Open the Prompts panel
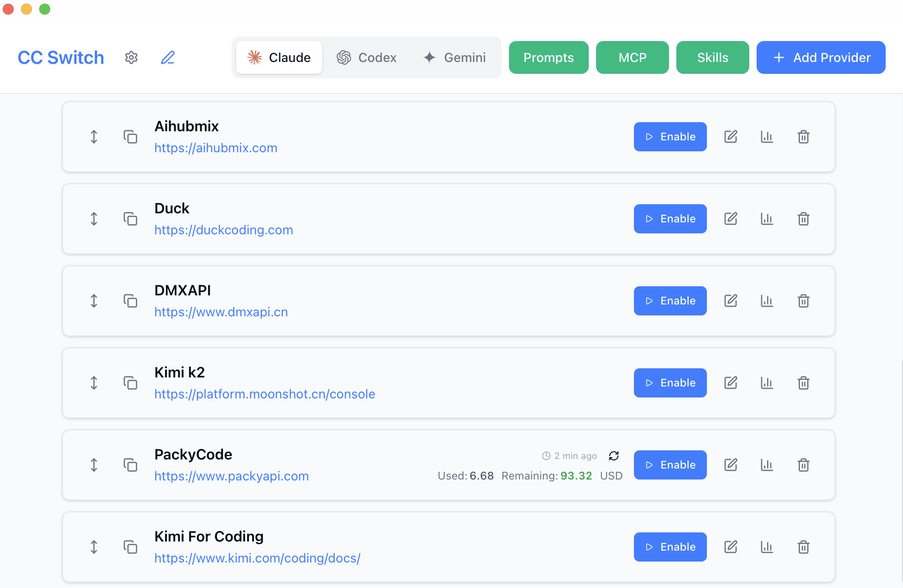The height and width of the screenshot is (588, 903). coord(548,57)
